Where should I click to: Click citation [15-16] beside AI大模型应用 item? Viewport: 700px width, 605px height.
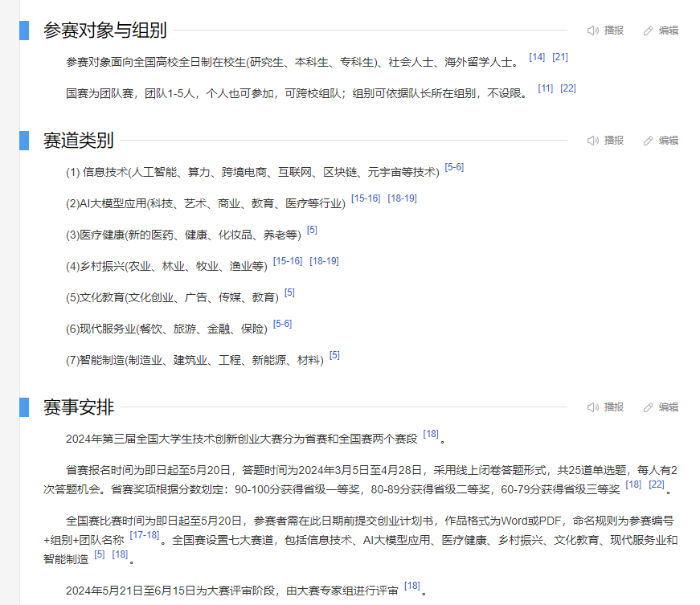click(366, 198)
